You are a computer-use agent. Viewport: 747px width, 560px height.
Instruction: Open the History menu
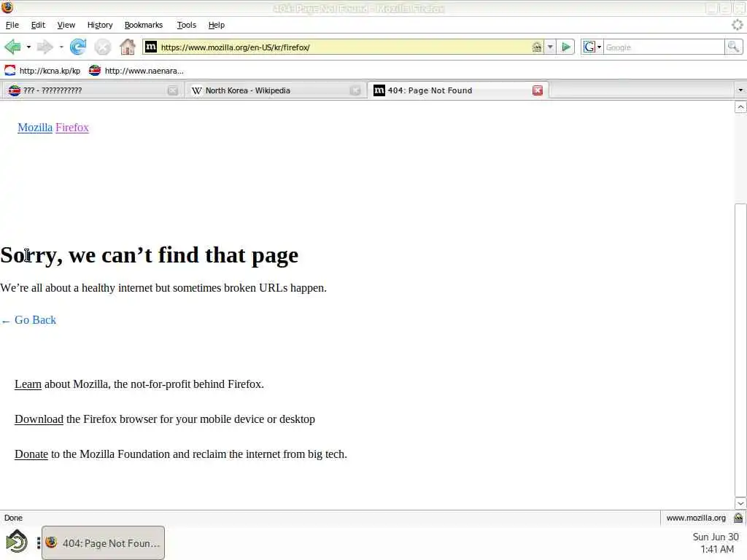[x=99, y=25]
